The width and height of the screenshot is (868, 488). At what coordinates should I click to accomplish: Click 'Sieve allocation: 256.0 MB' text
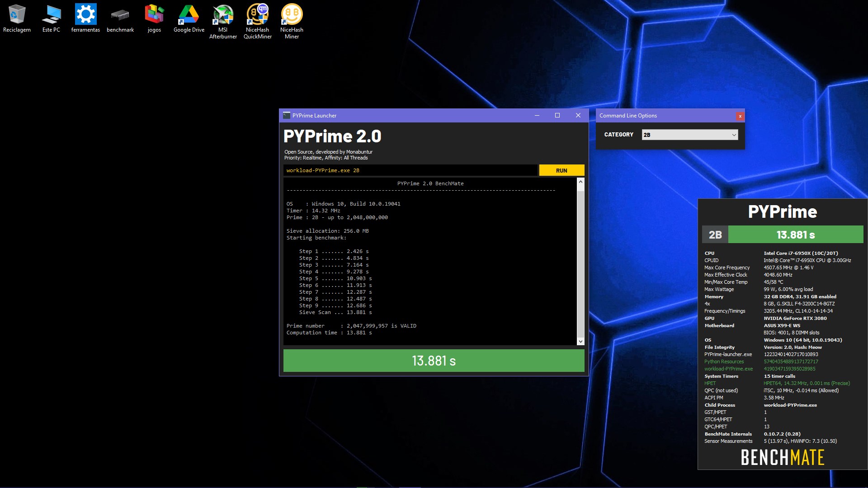[x=327, y=231]
